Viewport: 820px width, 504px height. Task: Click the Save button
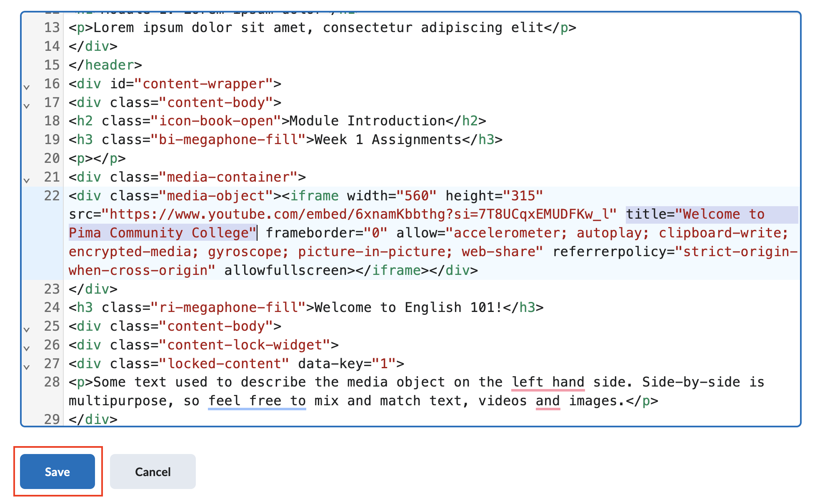57,472
